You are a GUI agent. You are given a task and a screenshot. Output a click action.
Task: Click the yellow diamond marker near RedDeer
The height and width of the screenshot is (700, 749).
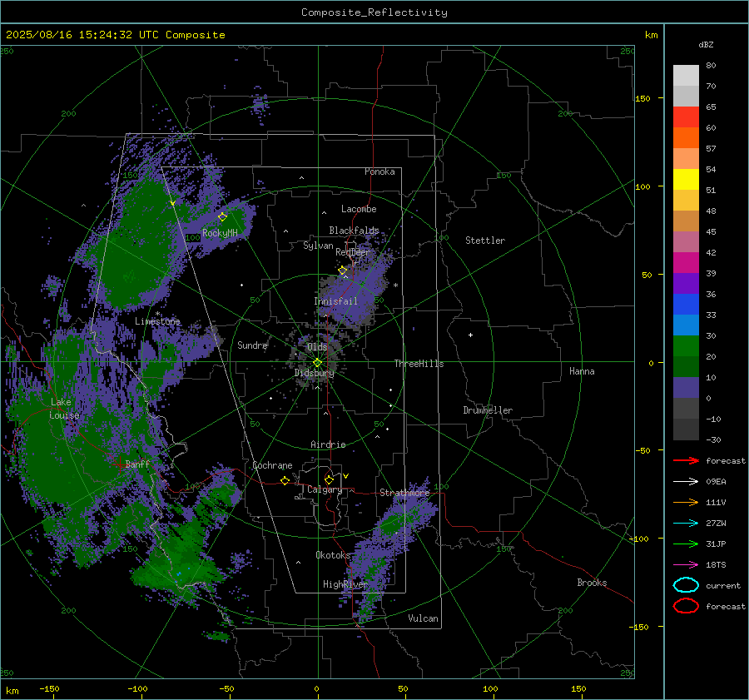pos(342,271)
